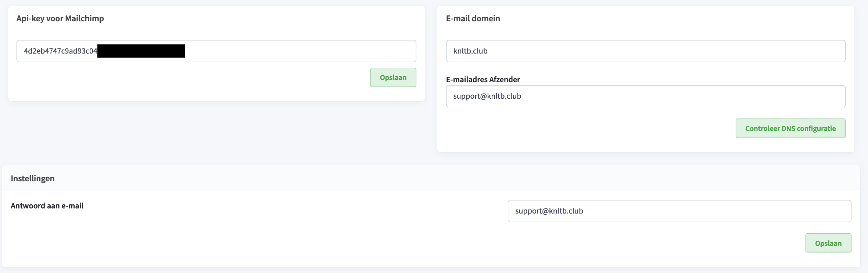Click the E-mail domein card heading

point(473,18)
